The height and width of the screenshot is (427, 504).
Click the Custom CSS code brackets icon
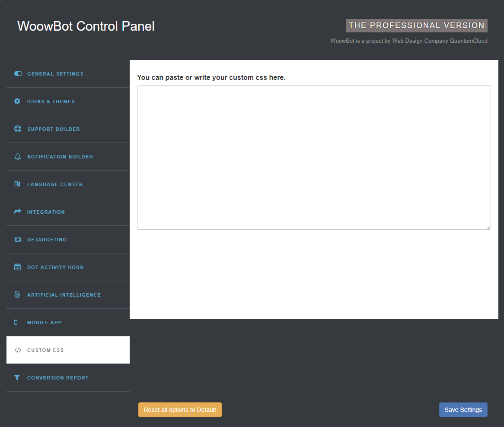pyautogui.click(x=18, y=350)
